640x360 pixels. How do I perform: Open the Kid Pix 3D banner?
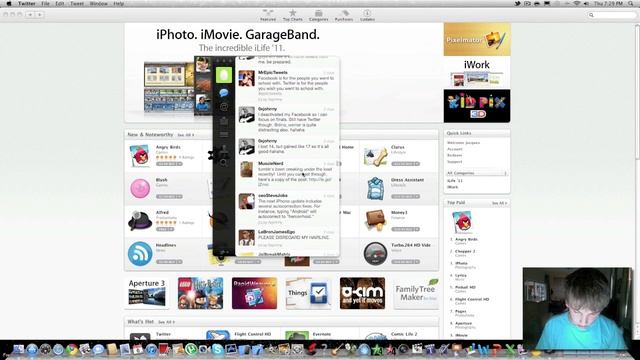[x=477, y=106]
